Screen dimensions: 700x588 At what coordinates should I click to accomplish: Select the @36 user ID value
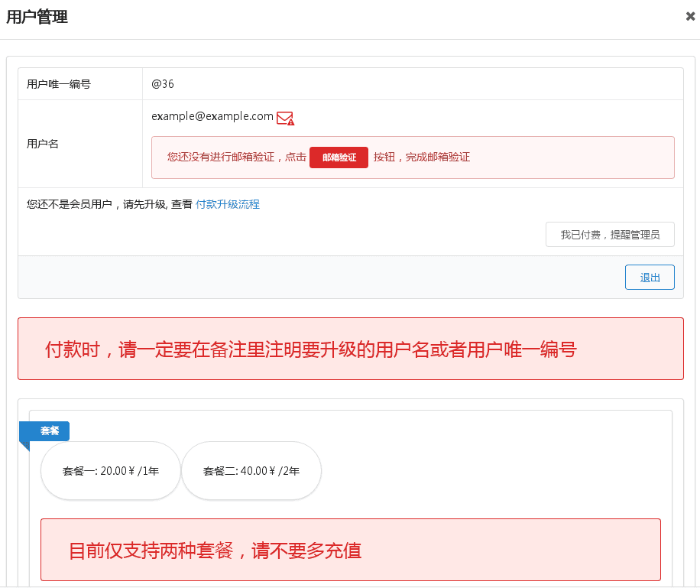click(x=163, y=84)
